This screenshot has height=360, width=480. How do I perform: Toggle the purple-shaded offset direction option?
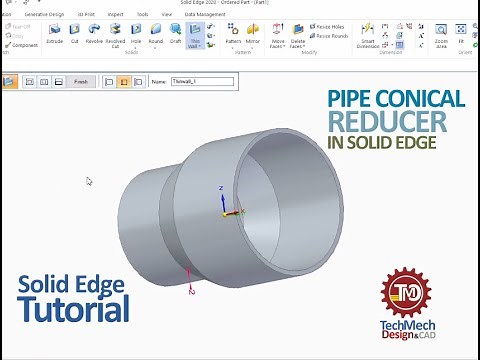(x=138, y=82)
